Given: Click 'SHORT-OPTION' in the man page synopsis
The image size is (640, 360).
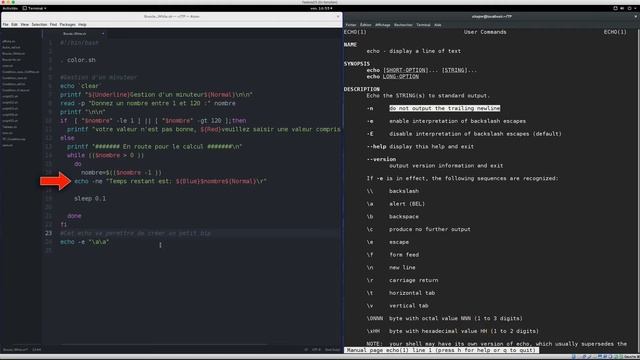Looking at the screenshot, I should pos(405,70).
